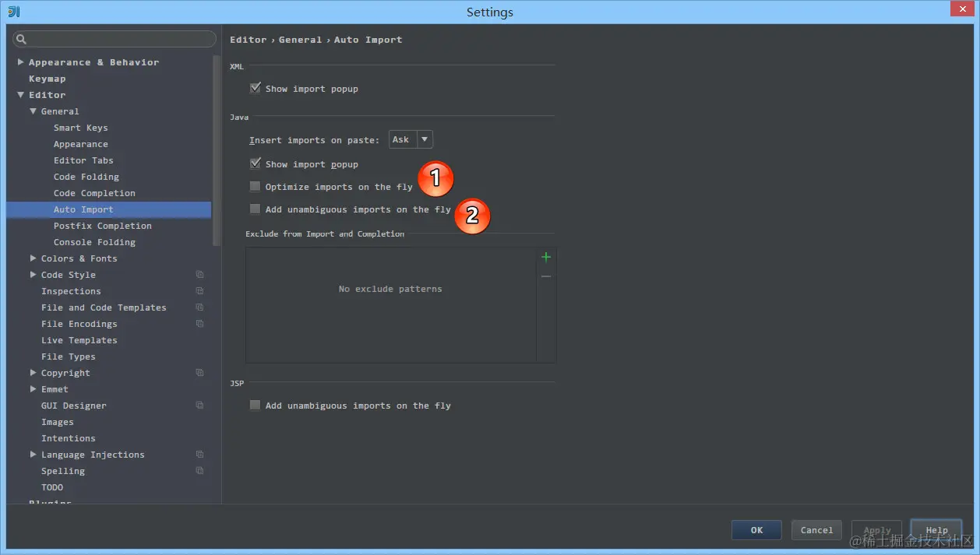Click the Help button

point(936,530)
